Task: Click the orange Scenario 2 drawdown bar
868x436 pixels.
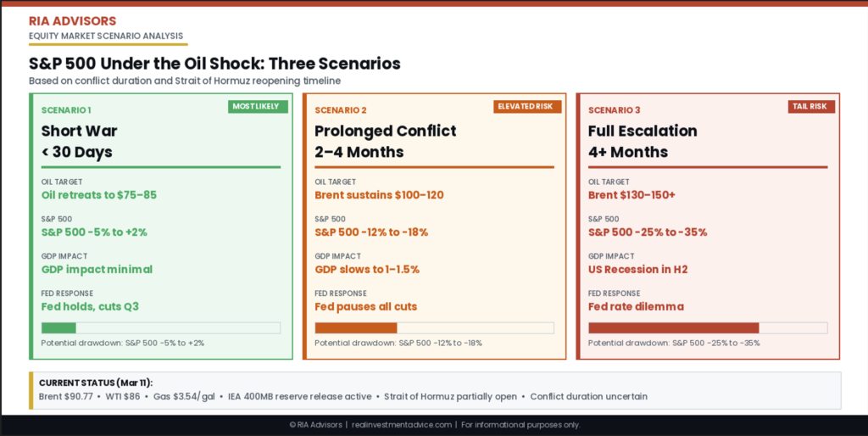Action: (x=356, y=328)
